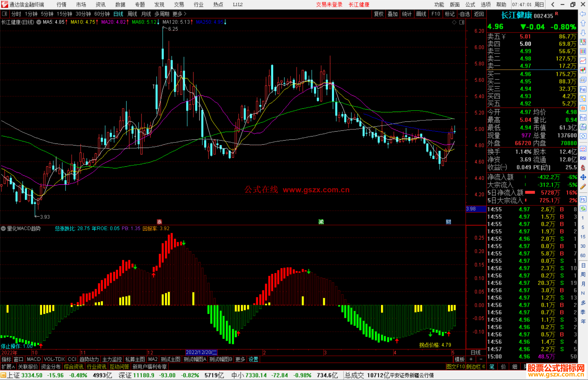Viewport: 588px width, 380px height.
Task: Open the F10 info sidebar icon
Action: (x=583, y=89)
